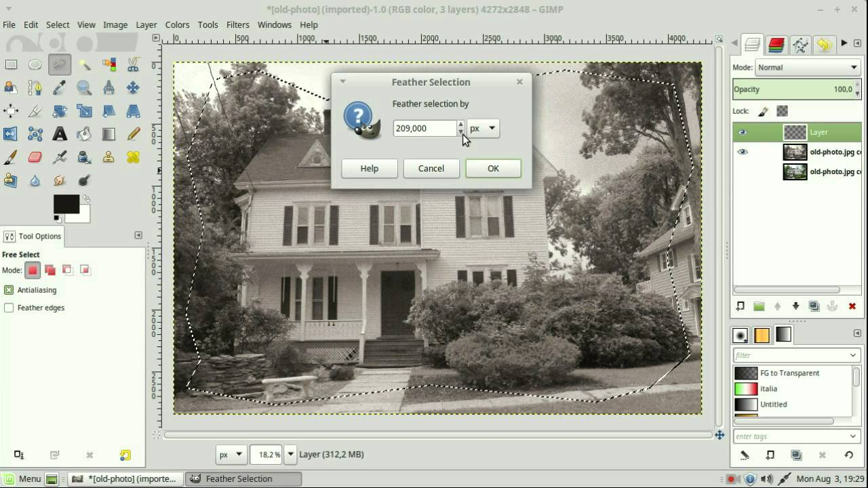Viewport: 868px width, 488px height.
Task: Enable the Feather edges checkbox
Action: pyautogui.click(x=9, y=307)
